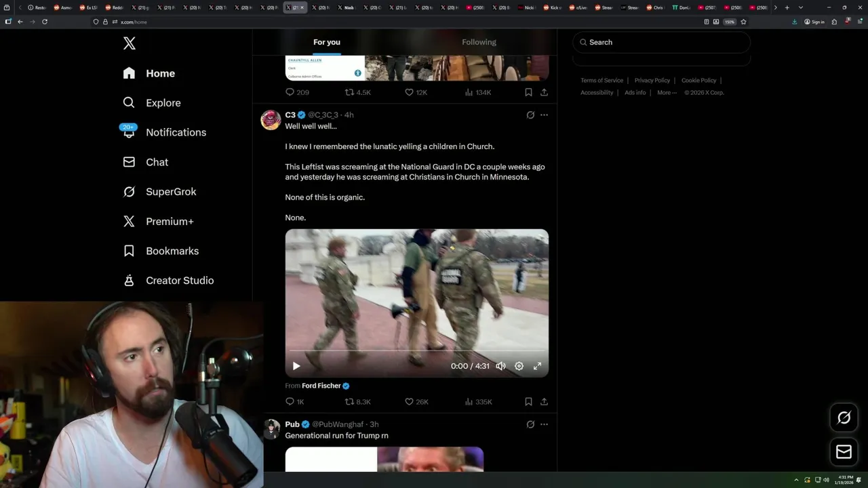Click the X Search input field
This screenshot has width=868, height=488.
[662, 42]
